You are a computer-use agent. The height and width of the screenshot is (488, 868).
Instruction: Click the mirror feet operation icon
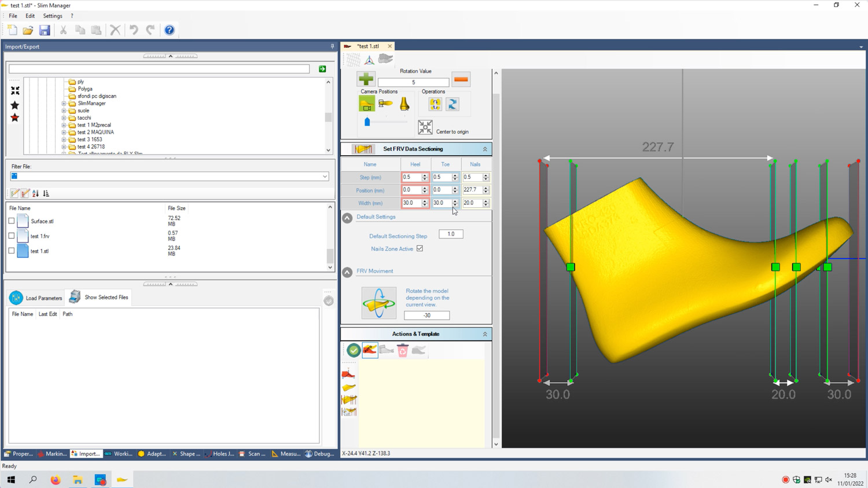tap(435, 104)
